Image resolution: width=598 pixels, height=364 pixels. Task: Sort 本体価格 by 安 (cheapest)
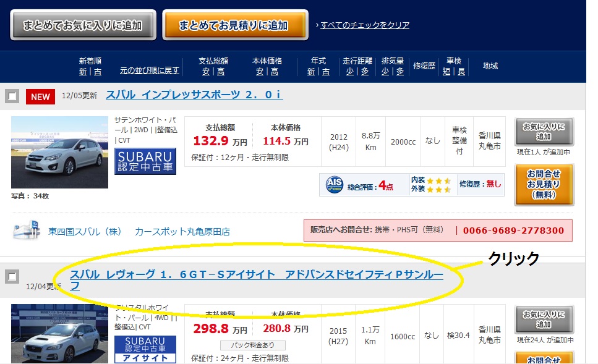(260, 72)
